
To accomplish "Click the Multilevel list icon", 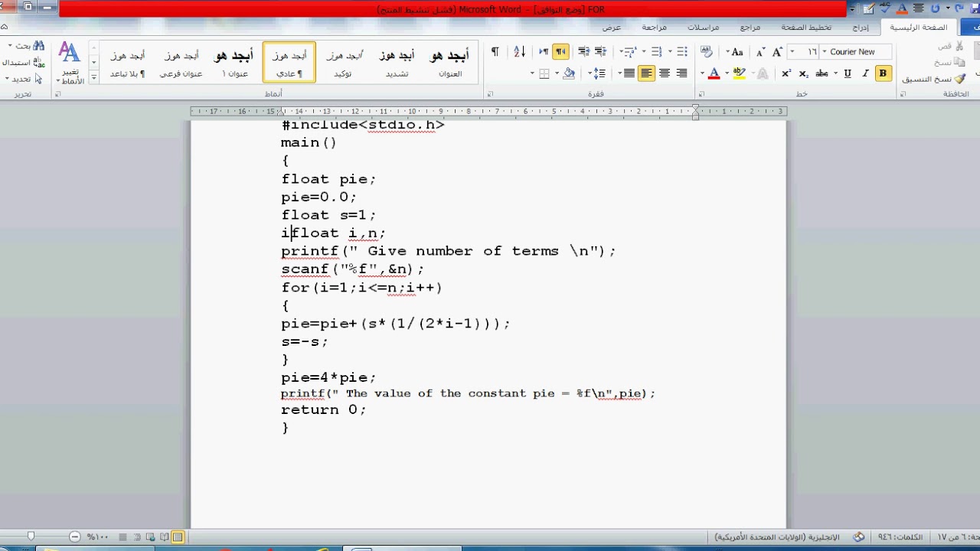I will 629,52.
